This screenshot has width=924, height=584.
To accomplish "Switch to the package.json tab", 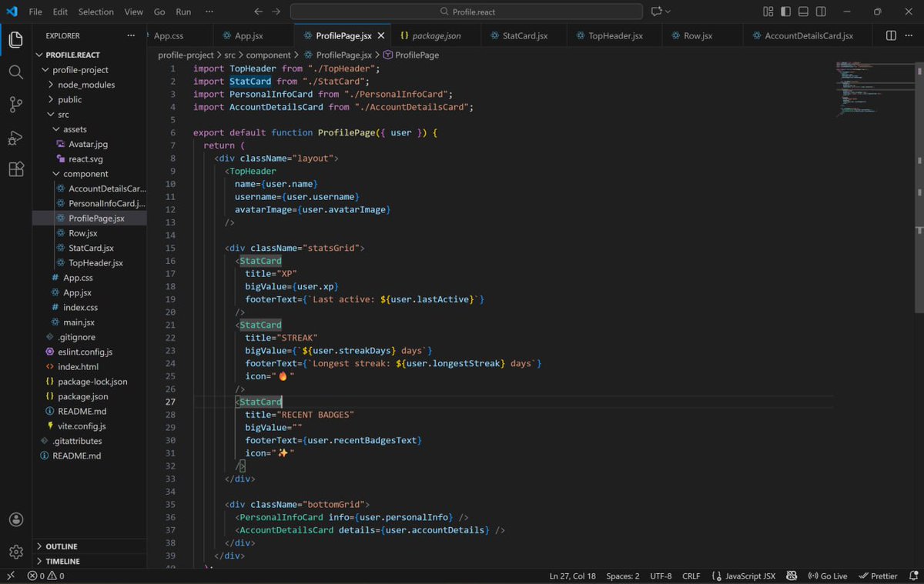I will [x=436, y=35].
